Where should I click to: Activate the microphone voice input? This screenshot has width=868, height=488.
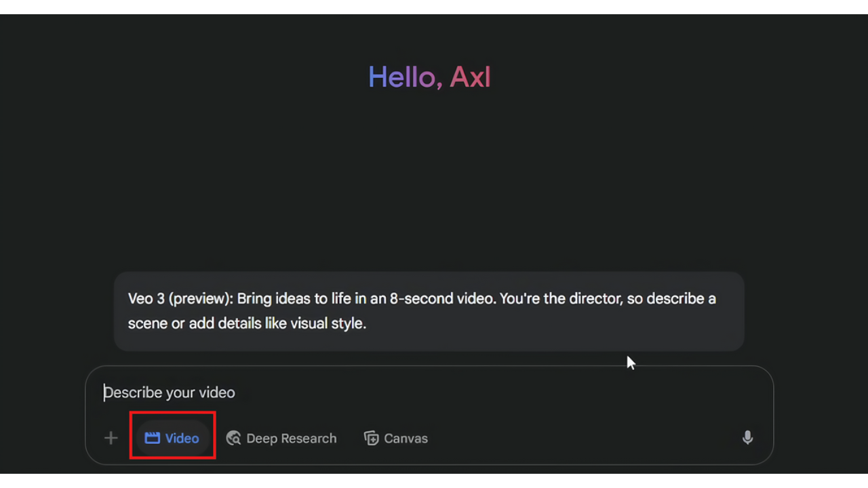point(747,438)
